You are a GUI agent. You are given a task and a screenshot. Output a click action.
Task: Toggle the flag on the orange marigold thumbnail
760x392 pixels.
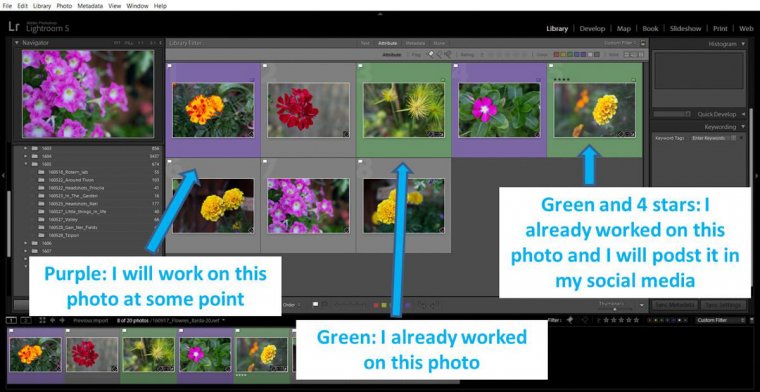tap(170, 65)
